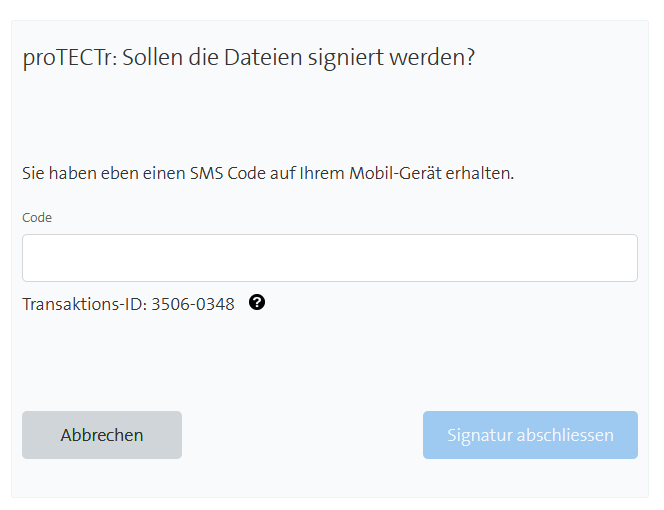
Task: Place the cursor in the Code entry box
Action: (330, 258)
